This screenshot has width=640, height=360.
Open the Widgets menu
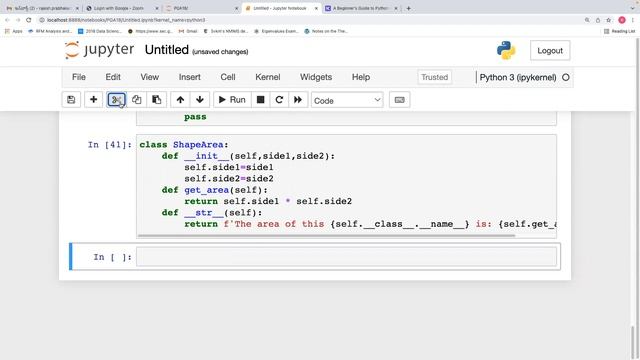[x=316, y=77]
